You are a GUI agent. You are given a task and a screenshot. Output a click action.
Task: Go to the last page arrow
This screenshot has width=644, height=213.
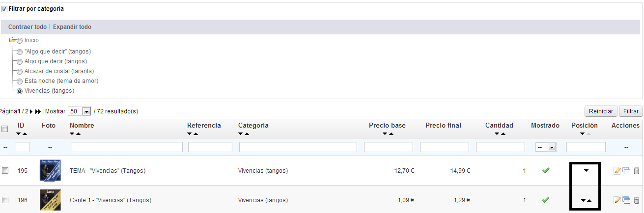38,111
